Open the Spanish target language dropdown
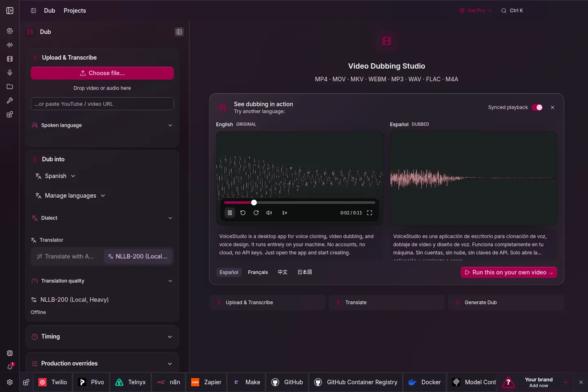 pyautogui.click(x=56, y=176)
